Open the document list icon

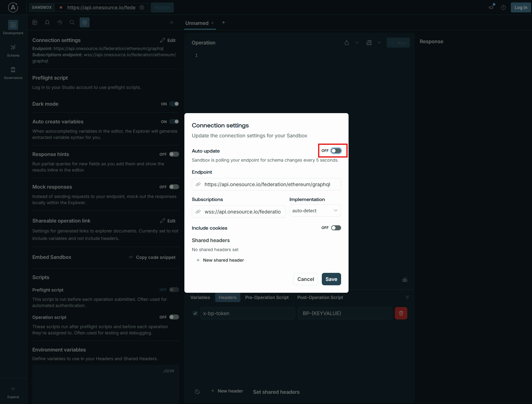[35, 22]
